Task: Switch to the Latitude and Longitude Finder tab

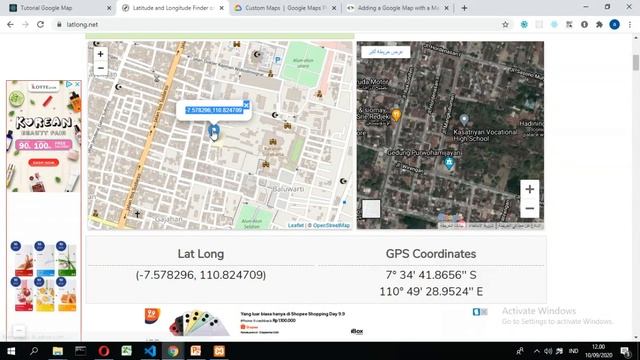Action: tap(173, 8)
